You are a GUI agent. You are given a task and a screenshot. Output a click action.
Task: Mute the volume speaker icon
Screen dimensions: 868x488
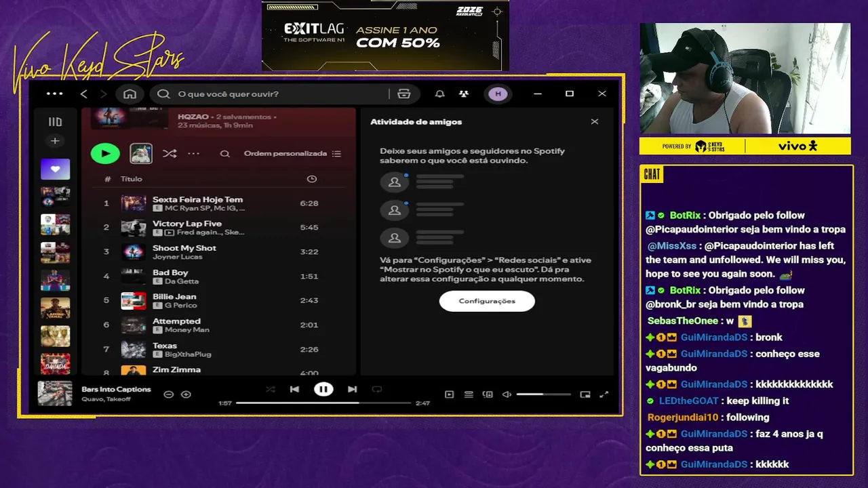(x=507, y=394)
